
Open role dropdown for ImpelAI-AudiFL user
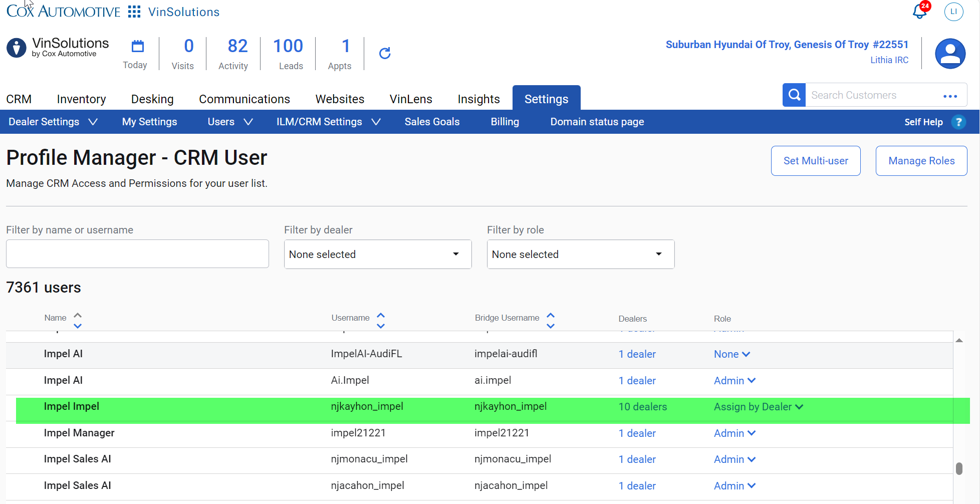coord(732,354)
